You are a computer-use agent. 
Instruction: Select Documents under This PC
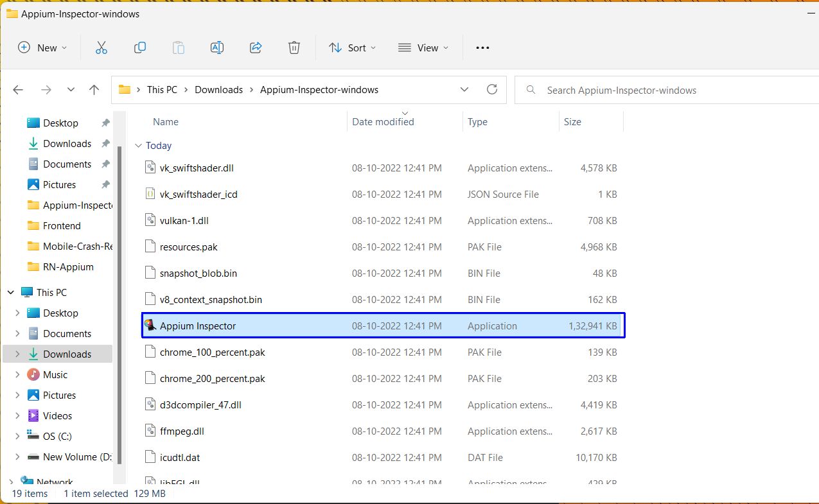pyautogui.click(x=67, y=333)
